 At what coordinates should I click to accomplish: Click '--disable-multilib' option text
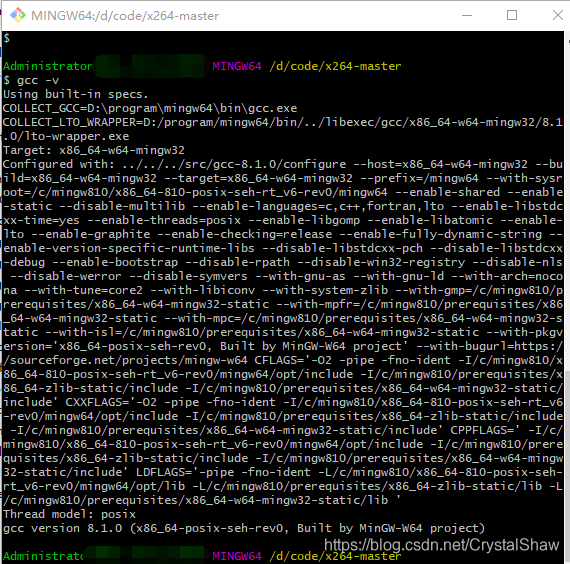(x=122, y=207)
